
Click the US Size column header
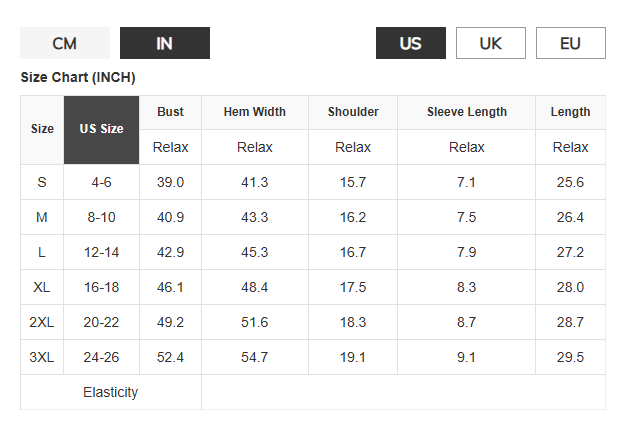101,130
